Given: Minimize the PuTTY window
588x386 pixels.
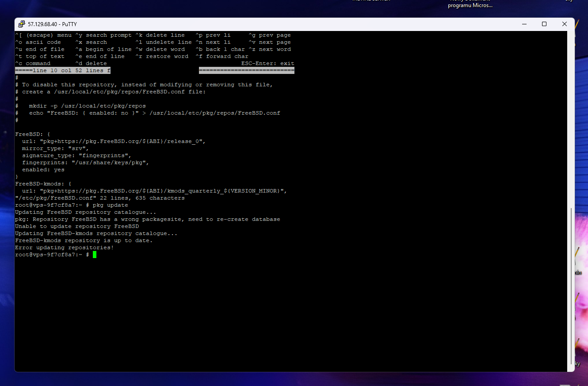Looking at the screenshot, I should [524, 24].
